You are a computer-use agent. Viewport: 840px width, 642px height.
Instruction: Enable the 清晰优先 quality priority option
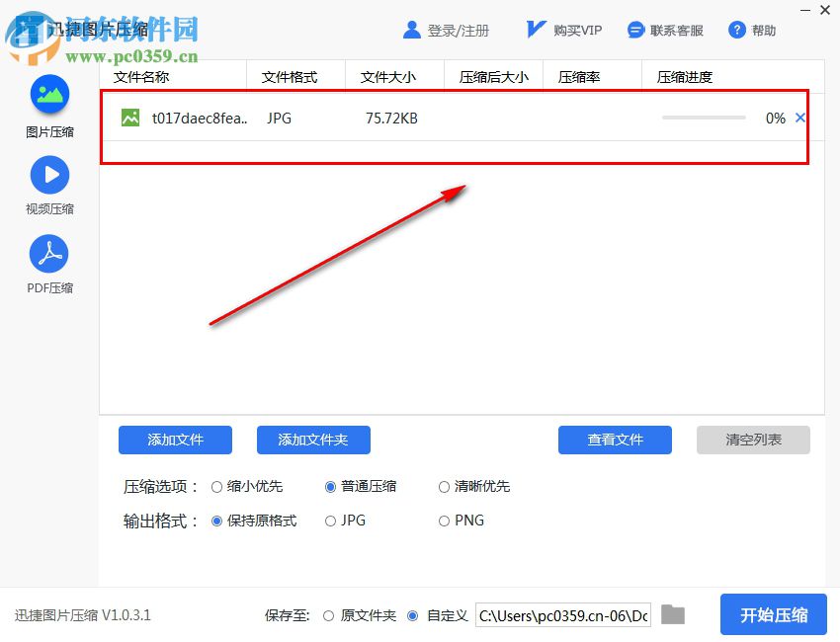click(x=444, y=486)
